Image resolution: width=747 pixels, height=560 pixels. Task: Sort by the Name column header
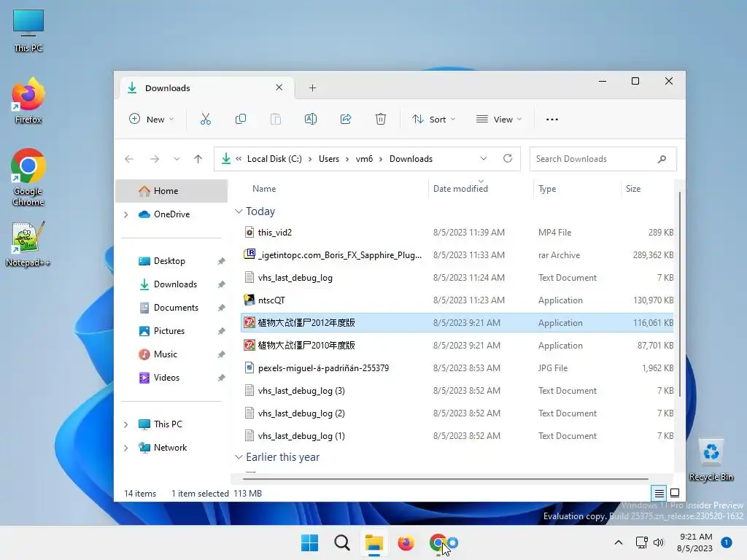[264, 189]
